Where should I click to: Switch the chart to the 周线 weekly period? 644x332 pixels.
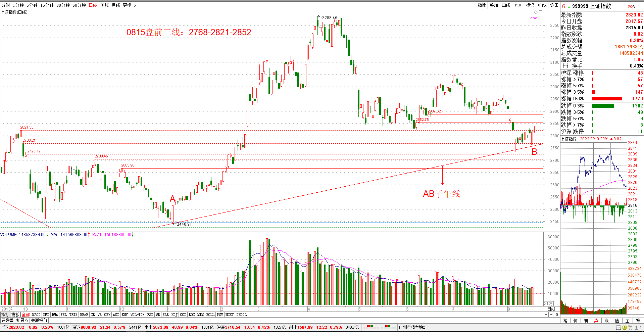click(104, 5)
